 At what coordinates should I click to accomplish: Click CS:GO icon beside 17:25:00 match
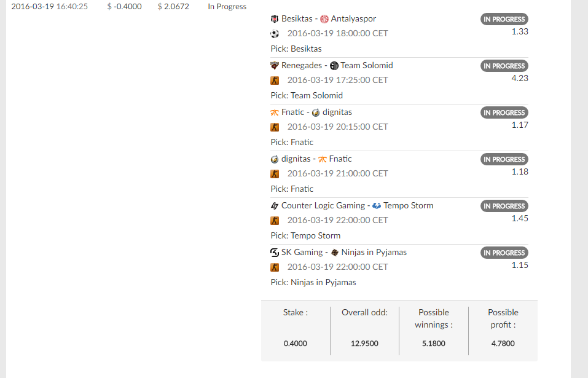(x=275, y=81)
